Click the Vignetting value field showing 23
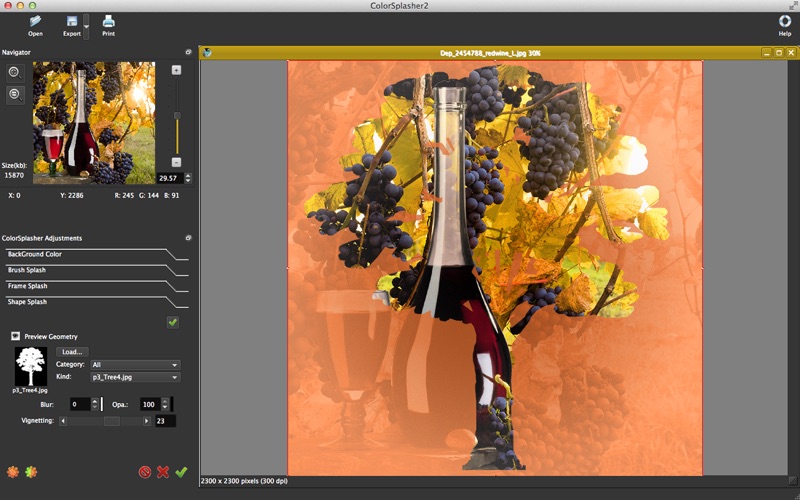Screen dimensions: 800x500 point(165,421)
